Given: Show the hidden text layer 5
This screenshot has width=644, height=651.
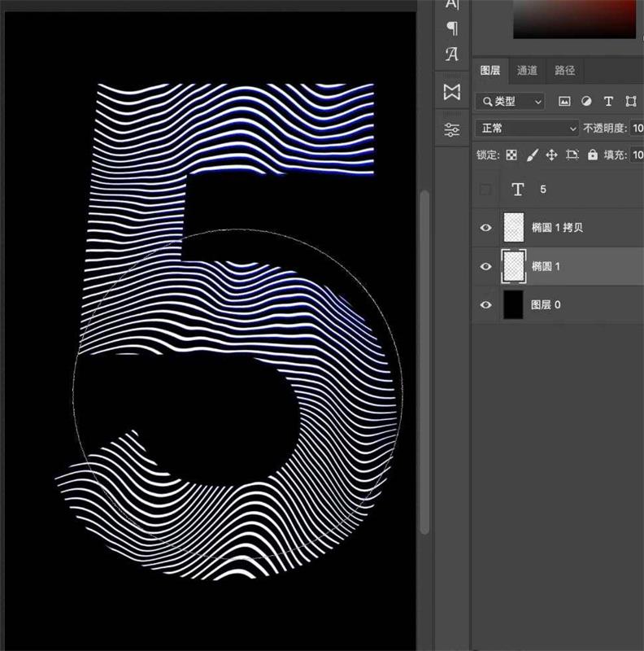Looking at the screenshot, I should click(485, 190).
